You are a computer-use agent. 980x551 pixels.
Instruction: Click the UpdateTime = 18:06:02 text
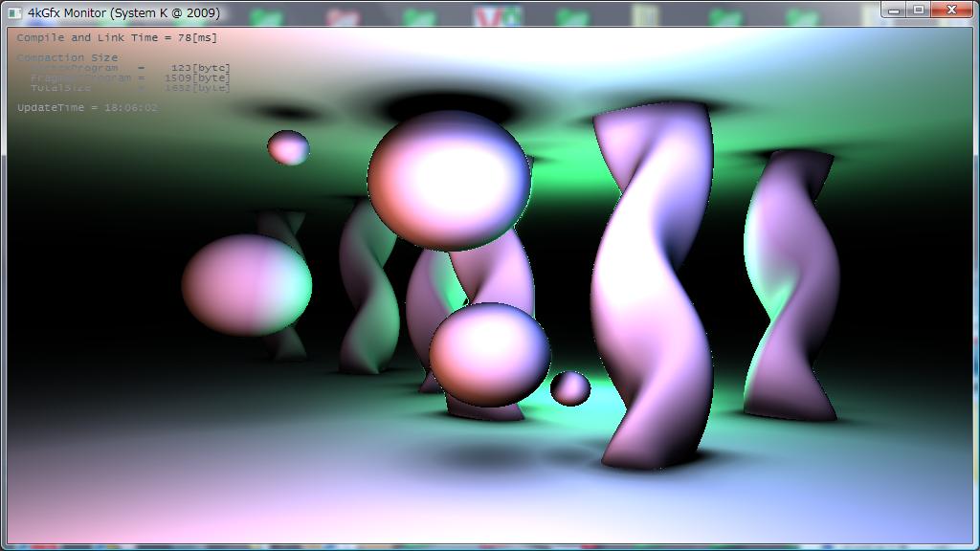tap(87, 107)
